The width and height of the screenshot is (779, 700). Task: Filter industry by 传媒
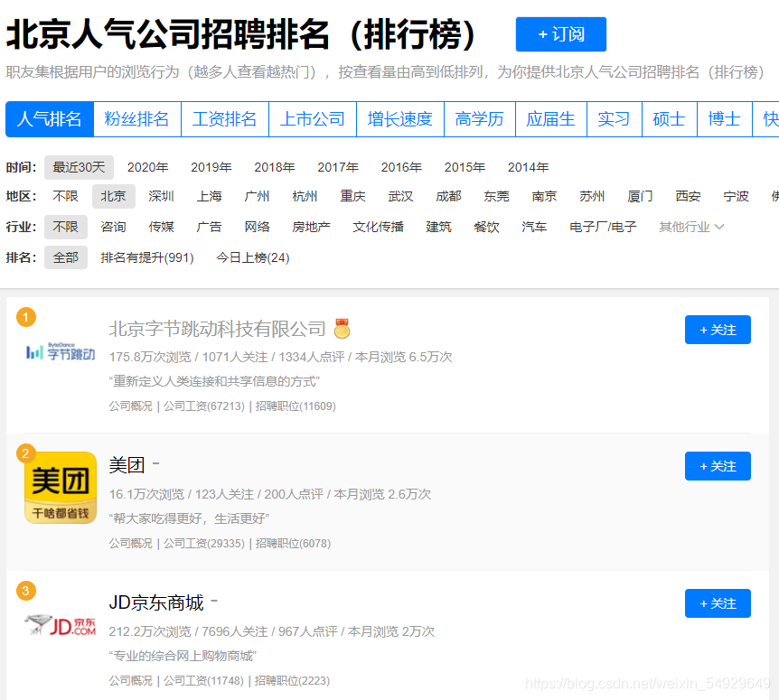tap(162, 227)
